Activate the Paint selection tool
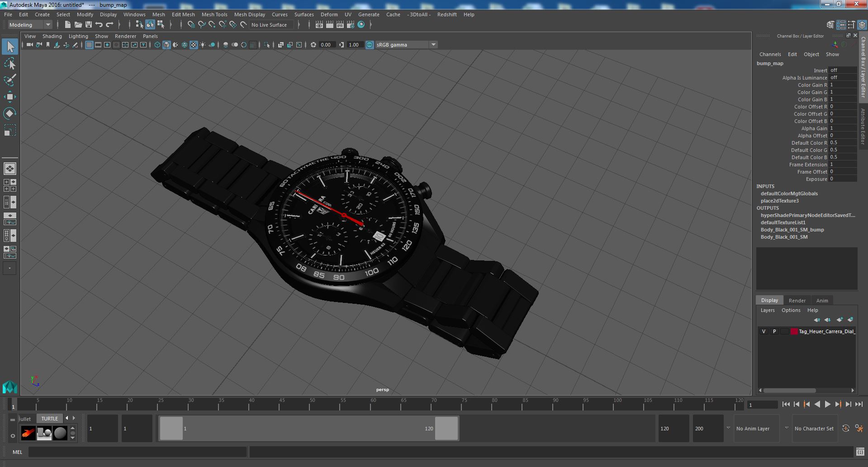 10,80
